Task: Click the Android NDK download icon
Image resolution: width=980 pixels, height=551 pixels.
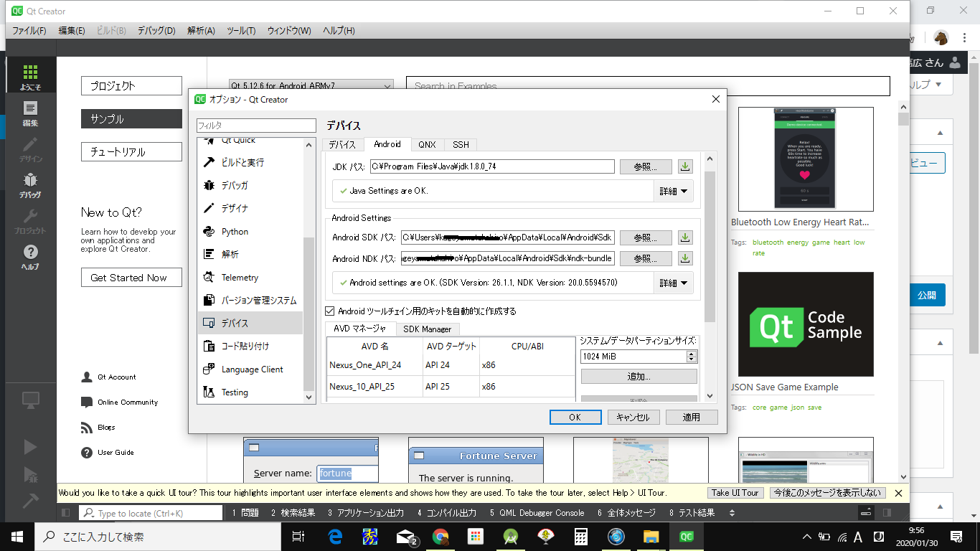Action: click(x=685, y=258)
